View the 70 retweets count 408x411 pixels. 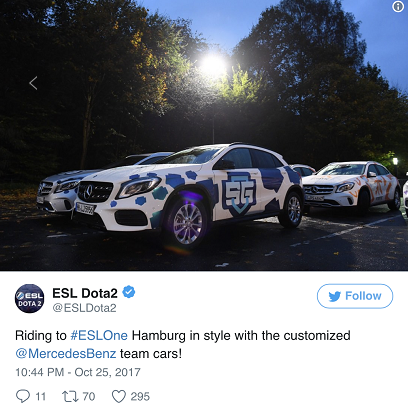(x=89, y=396)
